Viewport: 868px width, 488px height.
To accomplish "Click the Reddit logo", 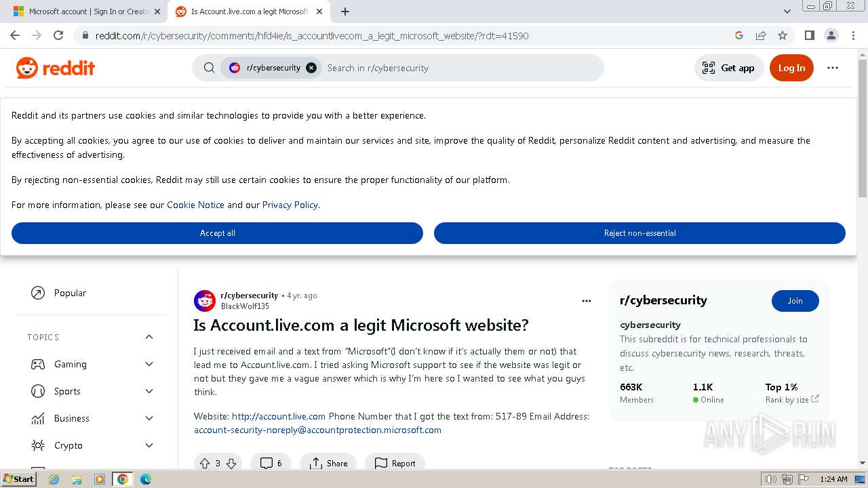I will point(56,68).
